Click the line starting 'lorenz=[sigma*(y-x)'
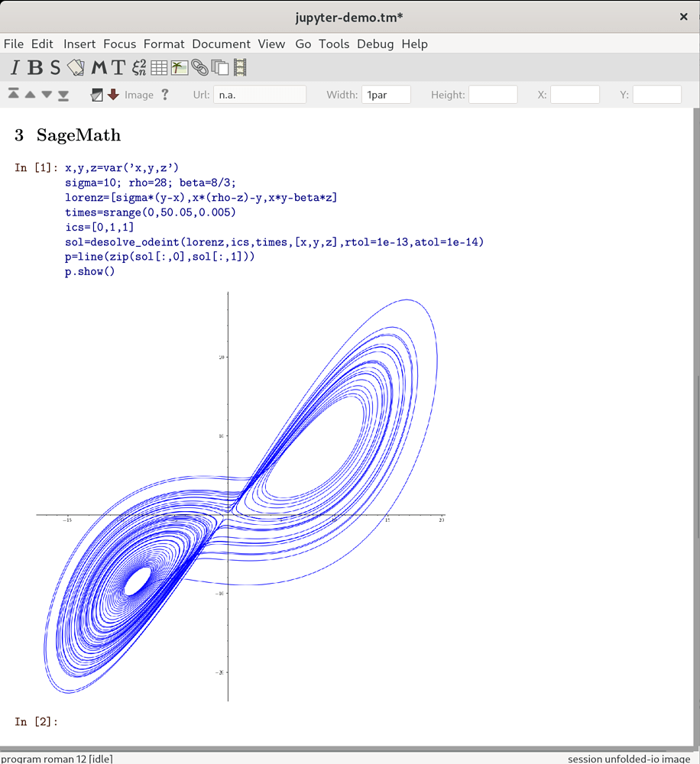The height and width of the screenshot is (764, 700). tap(201, 198)
